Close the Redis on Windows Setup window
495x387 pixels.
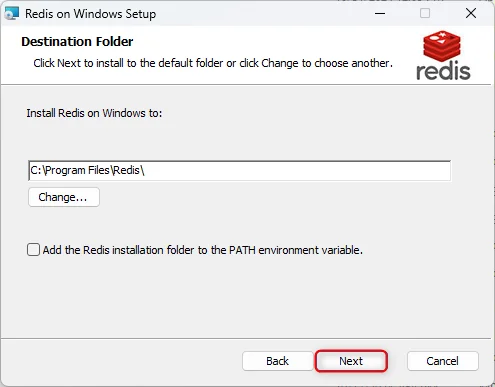tap(471, 14)
